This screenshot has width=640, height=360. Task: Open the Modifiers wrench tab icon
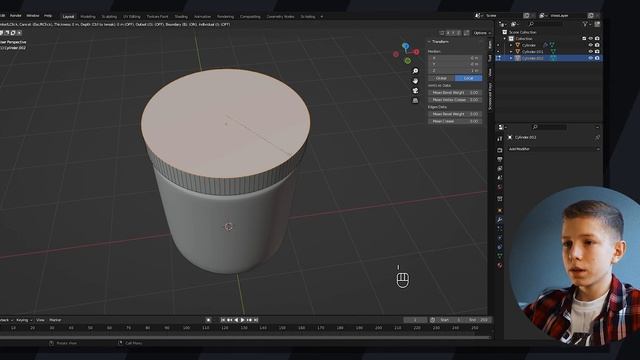pyautogui.click(x=500, y=219)
